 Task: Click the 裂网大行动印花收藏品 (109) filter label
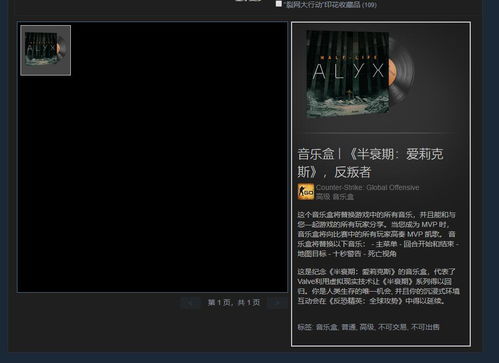330,5
